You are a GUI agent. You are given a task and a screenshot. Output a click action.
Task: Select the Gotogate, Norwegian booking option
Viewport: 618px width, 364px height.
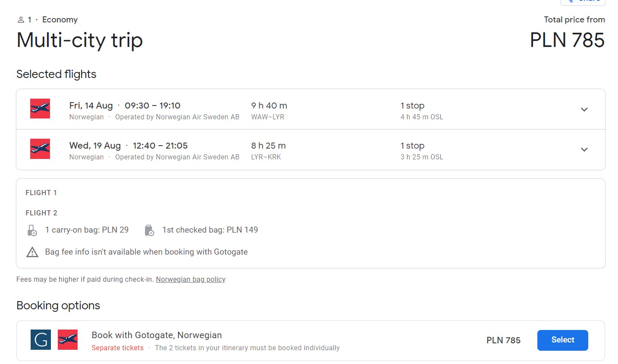coord(562,340)
